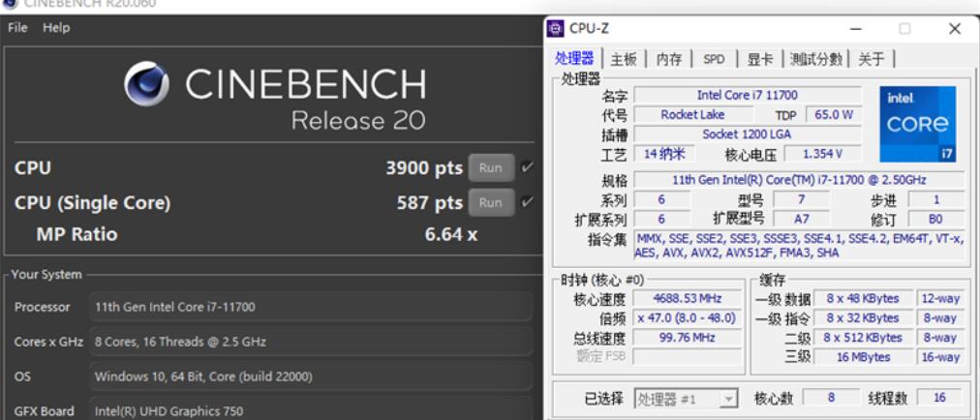The image size is (980, 420).
Task: Click the OS field showing Windows 10
Action: coord(311,376)
